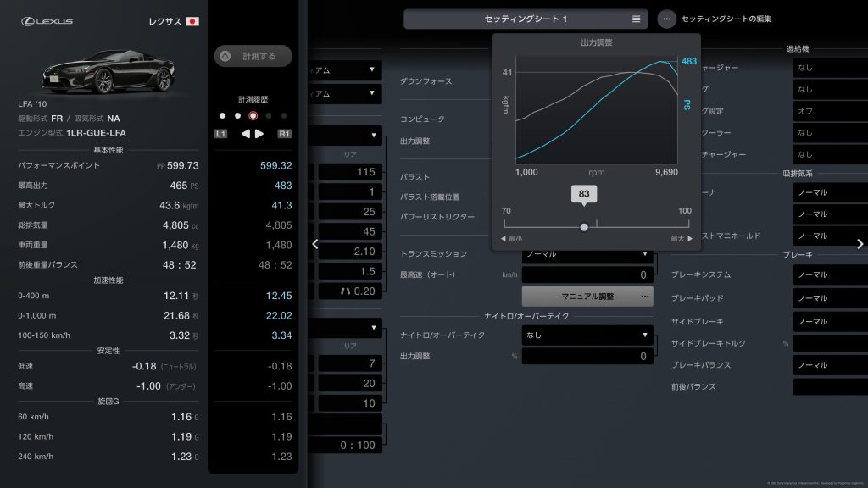This screenshot has width=868, height=488.
Task: Select the rear value field showing 2.10
Action: click(350, 252)
